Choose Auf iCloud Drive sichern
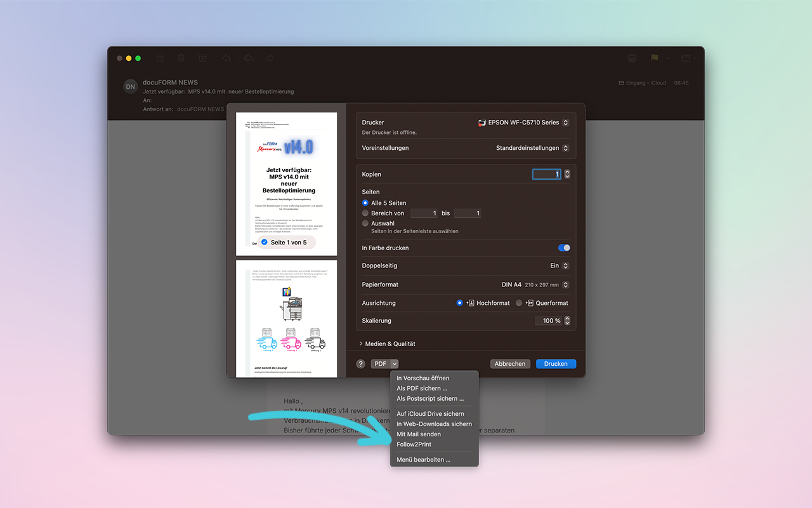Screen dimensions: 812x508 (434, 414)
